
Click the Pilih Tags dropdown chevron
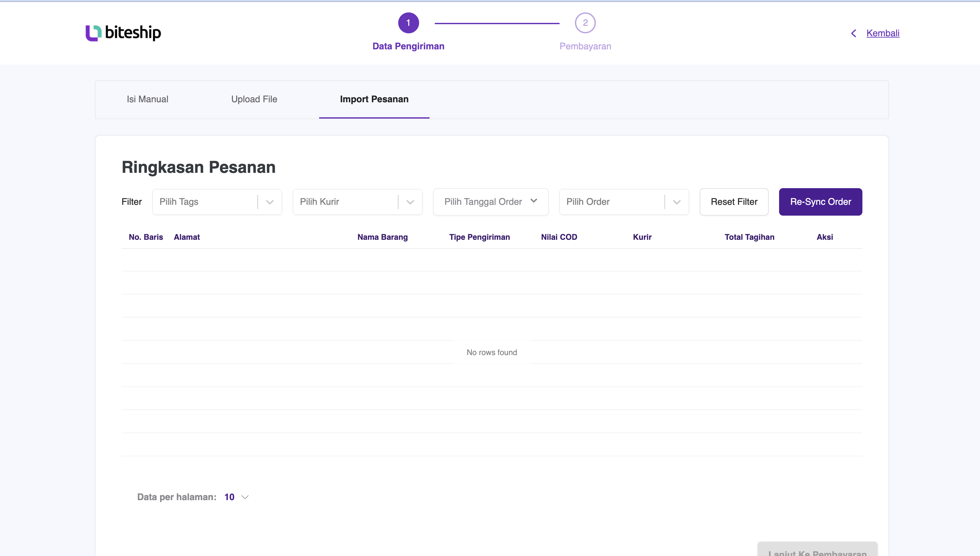point(269,202)
